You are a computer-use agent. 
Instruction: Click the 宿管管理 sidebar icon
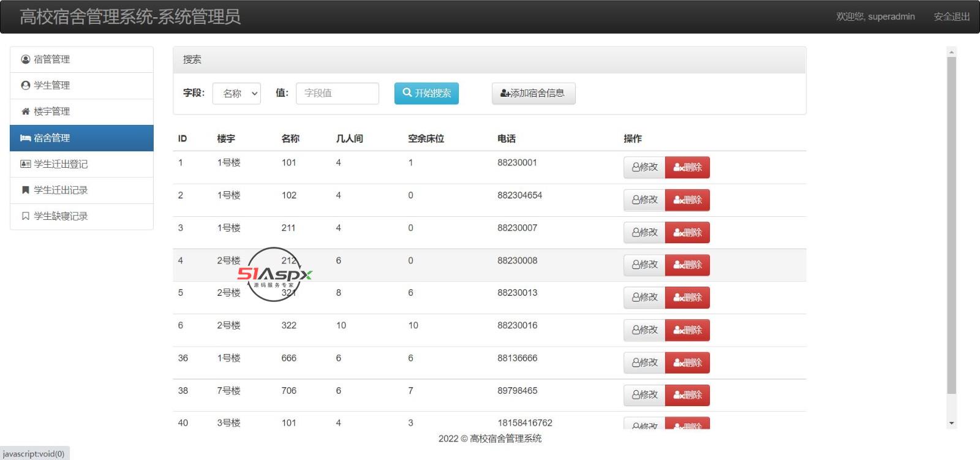(26, 59)
